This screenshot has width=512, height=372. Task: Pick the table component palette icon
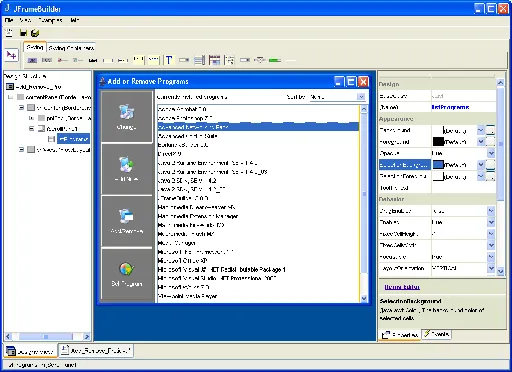point(214,60)
